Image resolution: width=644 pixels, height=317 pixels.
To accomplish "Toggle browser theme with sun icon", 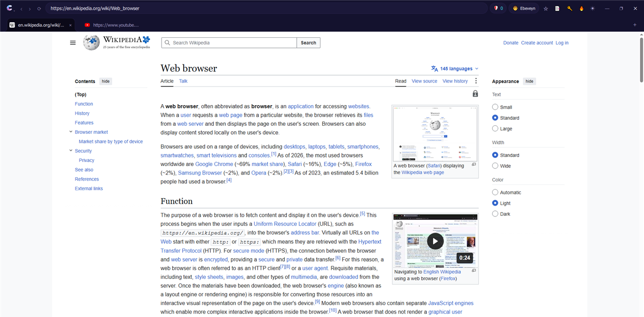I will coord(593,9).
